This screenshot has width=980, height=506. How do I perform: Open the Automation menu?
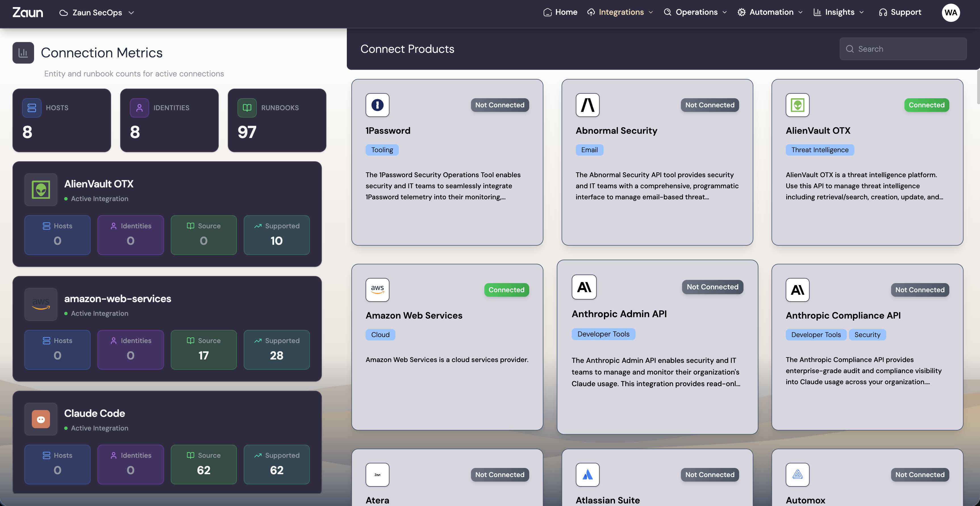(770, 12)
